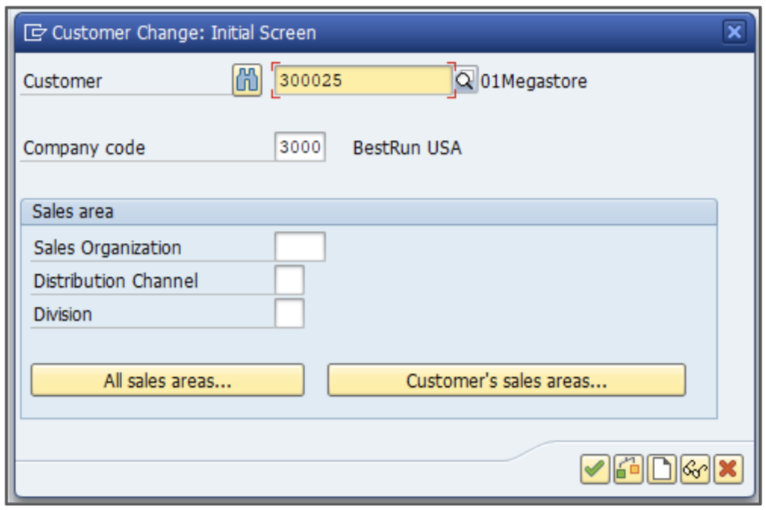This screenshot has width=766, height=510.
Task: Focus the Sales Organization input box
Action: pyautogui.click(x=300, y=247)
